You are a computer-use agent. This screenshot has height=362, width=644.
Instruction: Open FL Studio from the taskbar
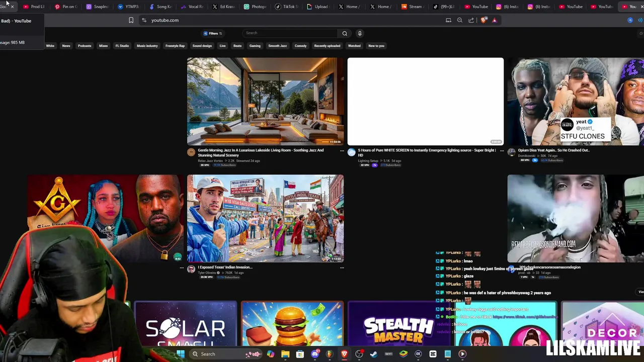[x=330, y=354]
